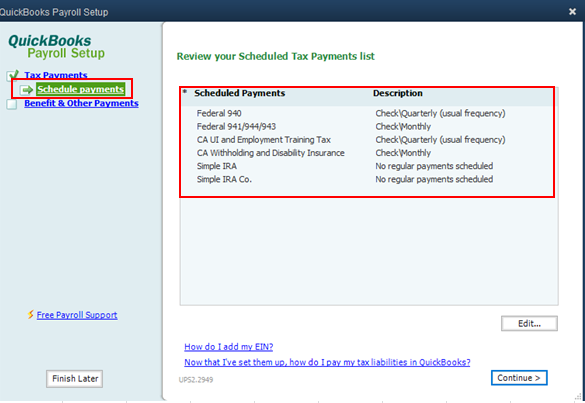The image size is (585, 403).
Task: Click the green checkmark icon next to Tax Payments
Action: 12,75
